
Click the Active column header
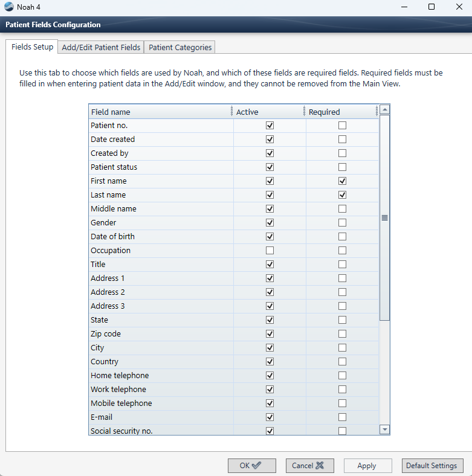269,112
